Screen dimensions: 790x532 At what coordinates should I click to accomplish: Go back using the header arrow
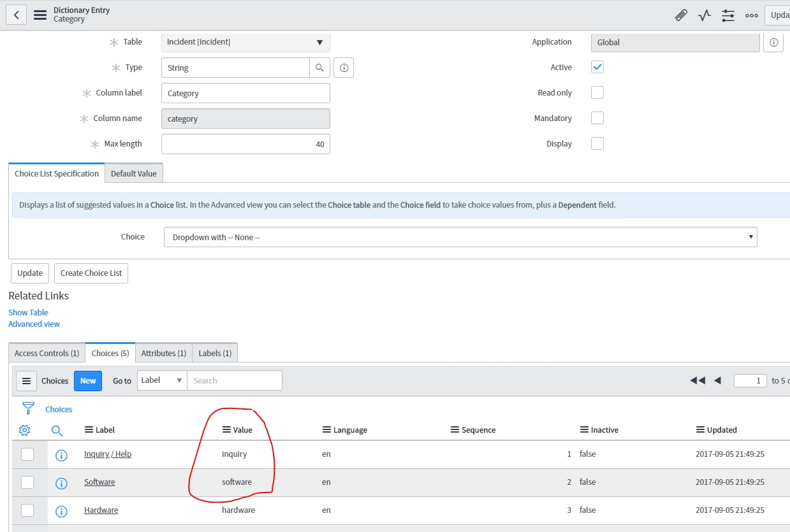(x=17, y=15)
